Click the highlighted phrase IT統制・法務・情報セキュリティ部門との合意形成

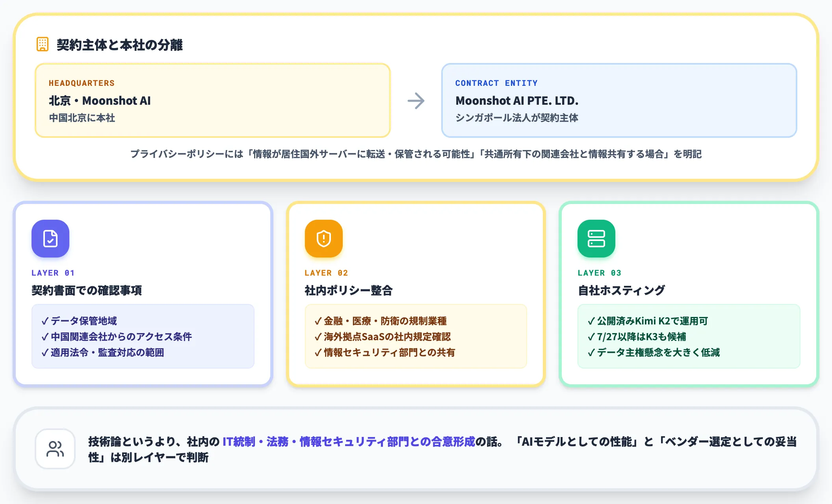349,442
